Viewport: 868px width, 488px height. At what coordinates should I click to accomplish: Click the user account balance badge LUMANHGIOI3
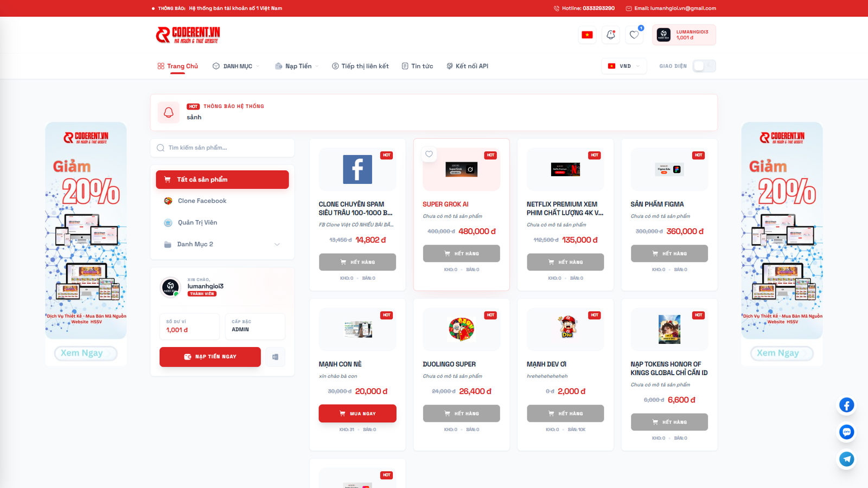tap(685, 34)
